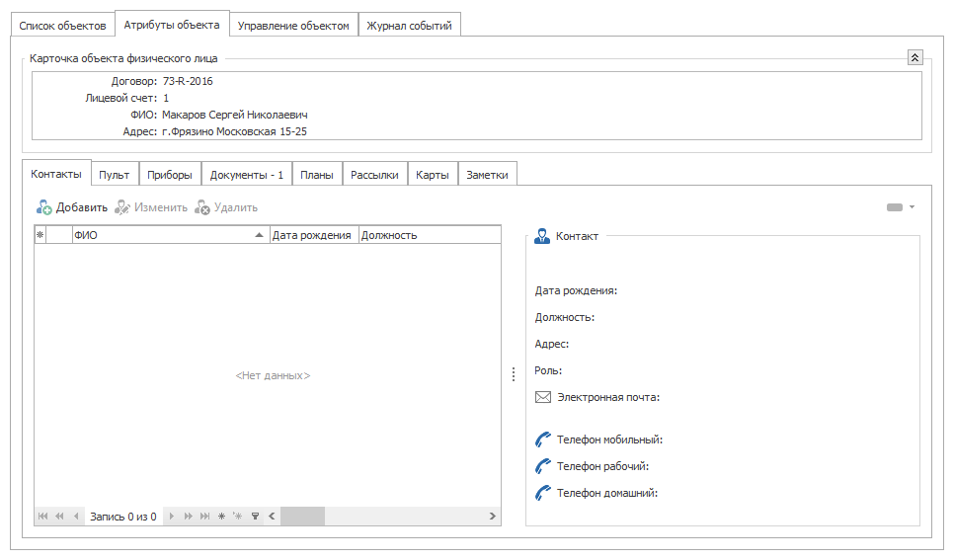Click the Изменить contact button
Image resolution: width=954 pixels, height=560 pixels.
coord(151,207)
